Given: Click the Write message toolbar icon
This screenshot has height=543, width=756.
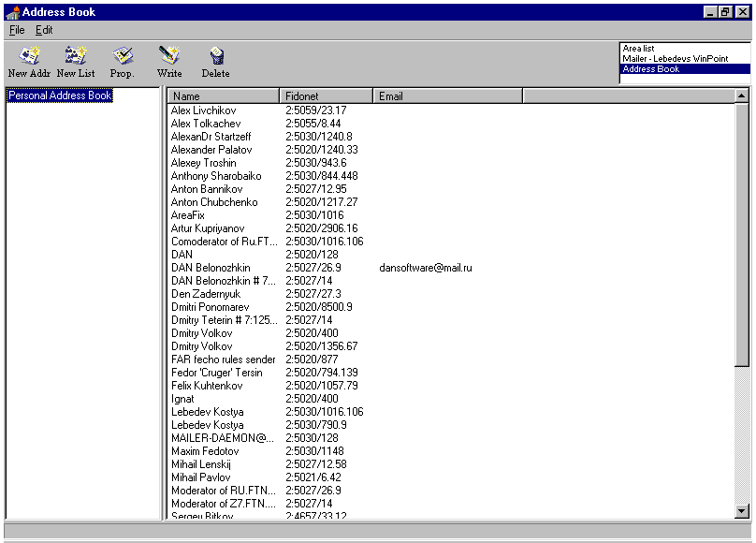Looking at the screenshot, I should [x=169, y=62].
